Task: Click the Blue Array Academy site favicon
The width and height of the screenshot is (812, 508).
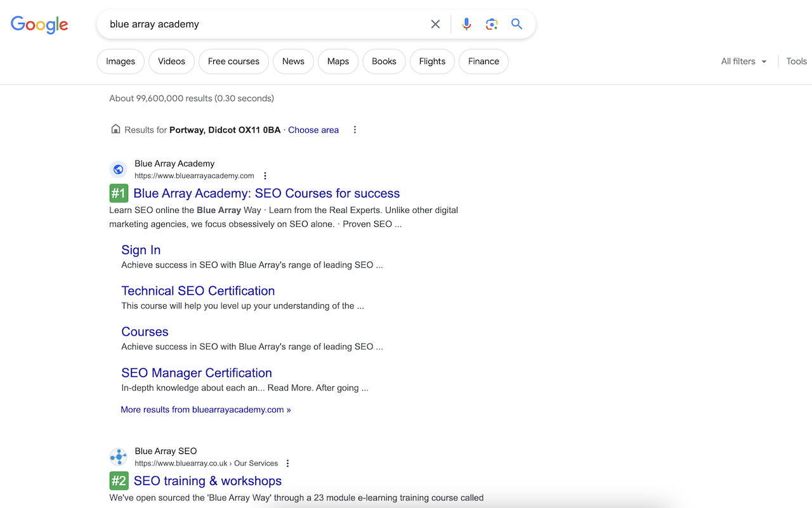Action: pyautogui.click(x=119, y=169)
